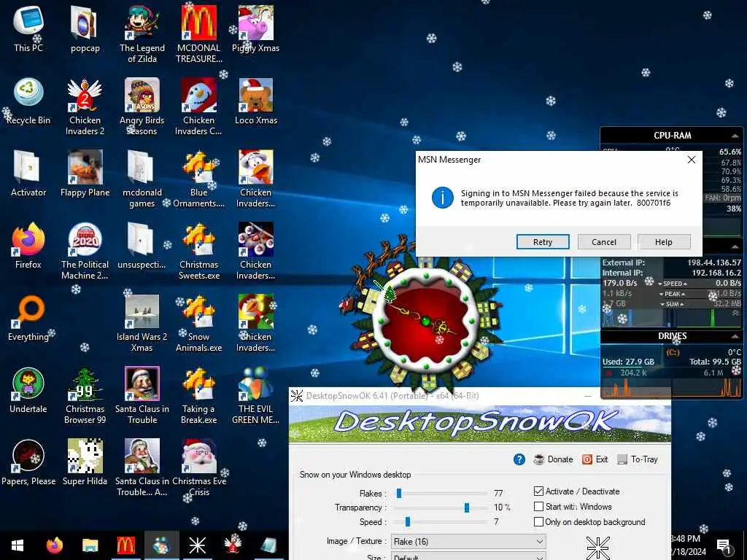This screenshot has width=747, height=560.
Task: Select the mcdonald games folder
Action: click(x=142, y=179)
